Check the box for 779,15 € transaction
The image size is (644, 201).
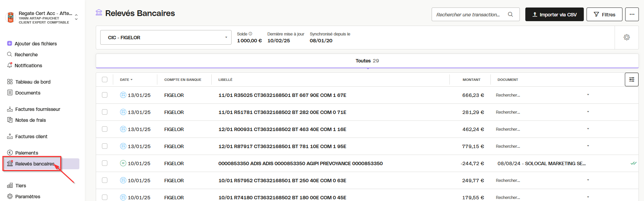(105, 146)
